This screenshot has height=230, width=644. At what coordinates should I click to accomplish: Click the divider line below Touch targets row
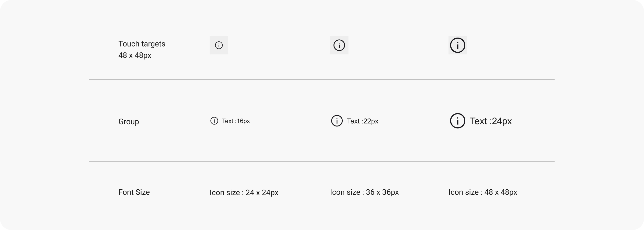point(321,79)
